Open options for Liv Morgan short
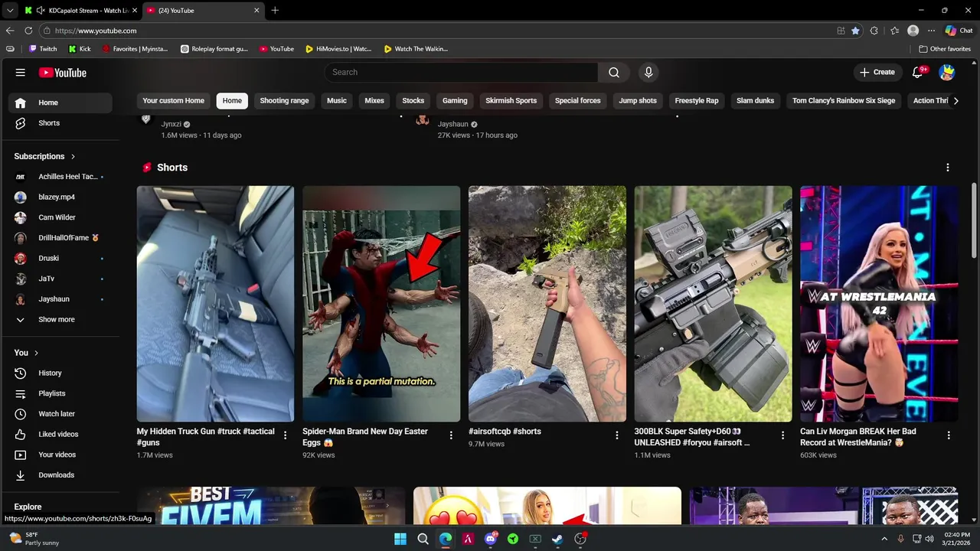Viewport: 980px width, 551px height. click(949, 435)
